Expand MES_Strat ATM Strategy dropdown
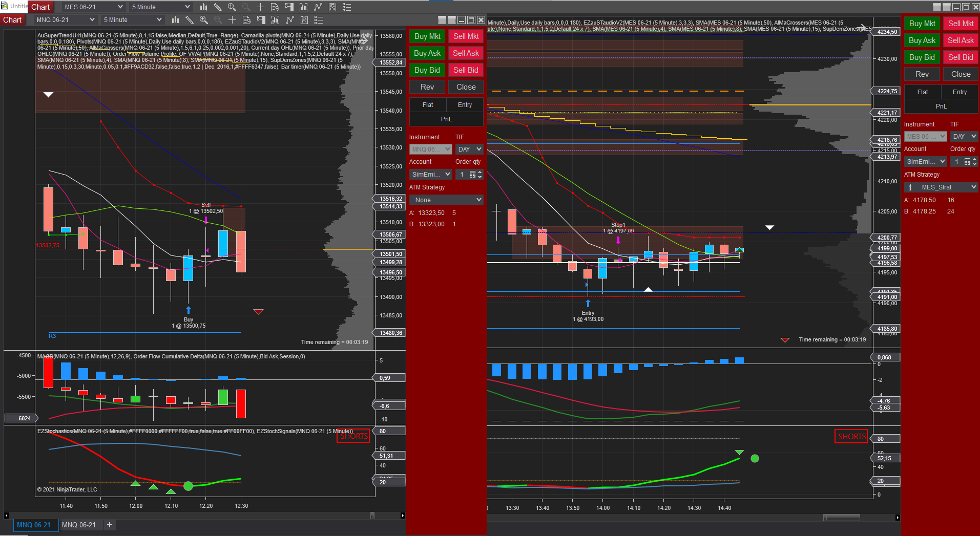This screenshot has width=980, height=536. tap(941, 187)
